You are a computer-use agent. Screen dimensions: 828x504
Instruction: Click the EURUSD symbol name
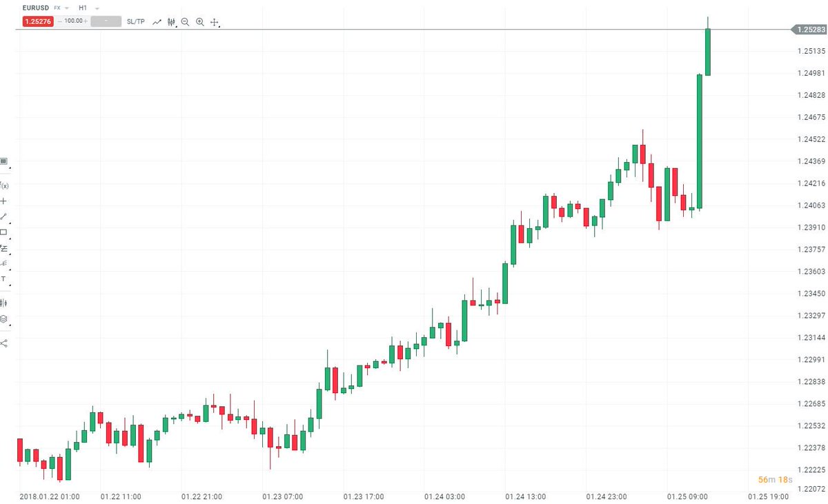pos(36,8)
